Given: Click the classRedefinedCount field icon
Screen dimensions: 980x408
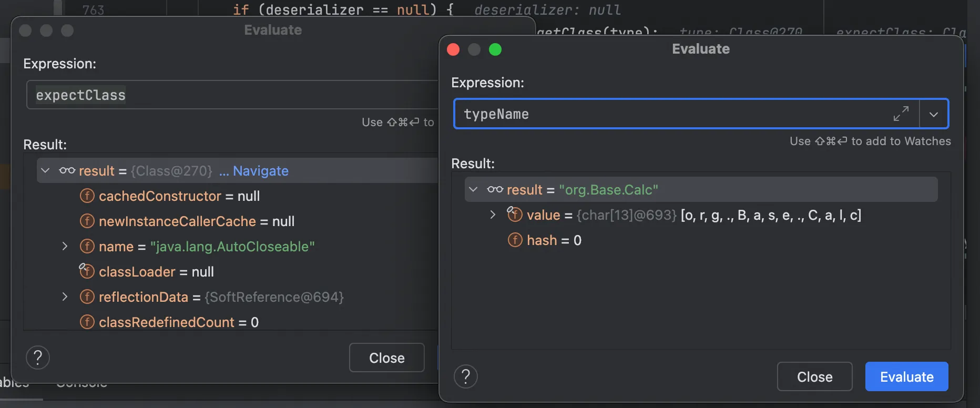Looking at the screenshot, I should tap(87, 322).
